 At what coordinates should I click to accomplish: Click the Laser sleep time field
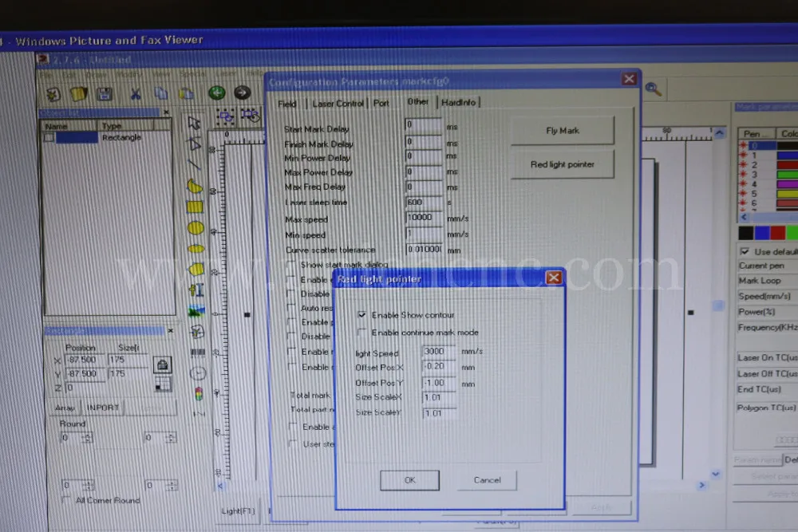point(425,203)
